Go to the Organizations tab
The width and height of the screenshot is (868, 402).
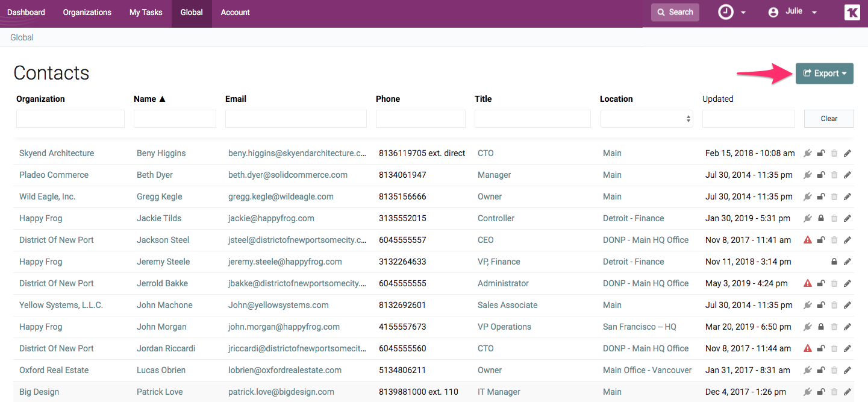(87, 12)
